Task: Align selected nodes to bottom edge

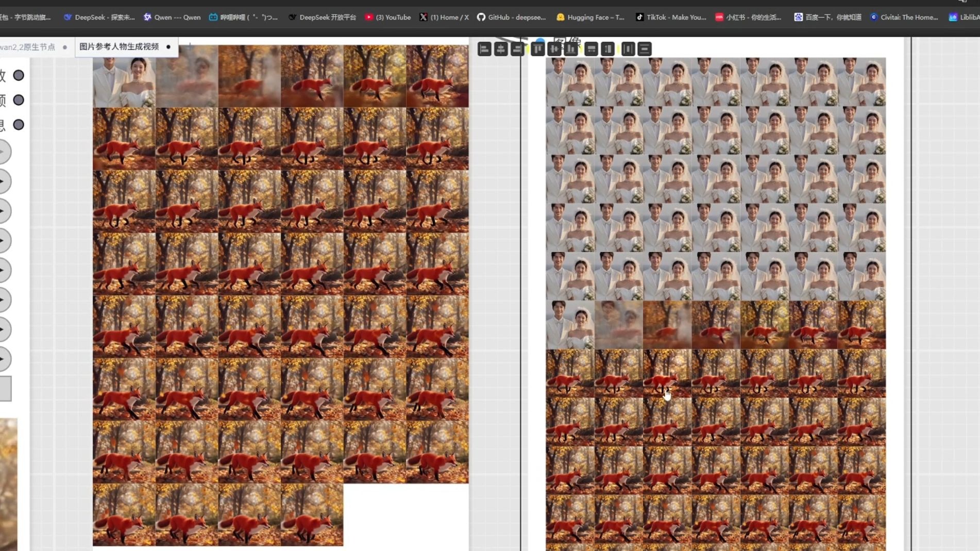Action: click(x=571, y=49)
